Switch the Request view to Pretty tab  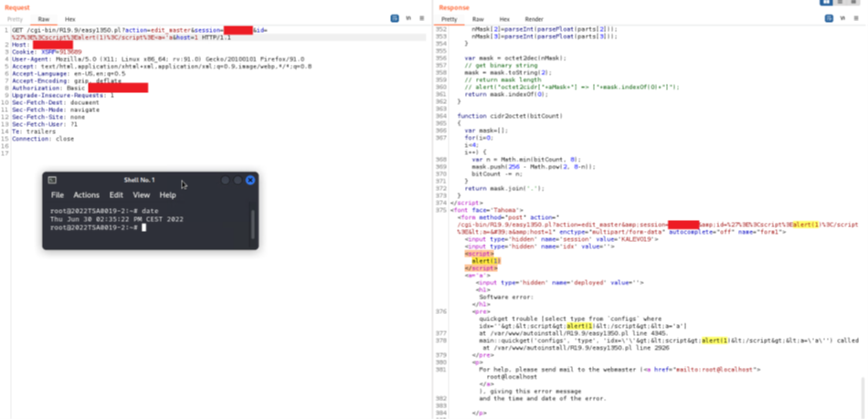coord(15,19)
